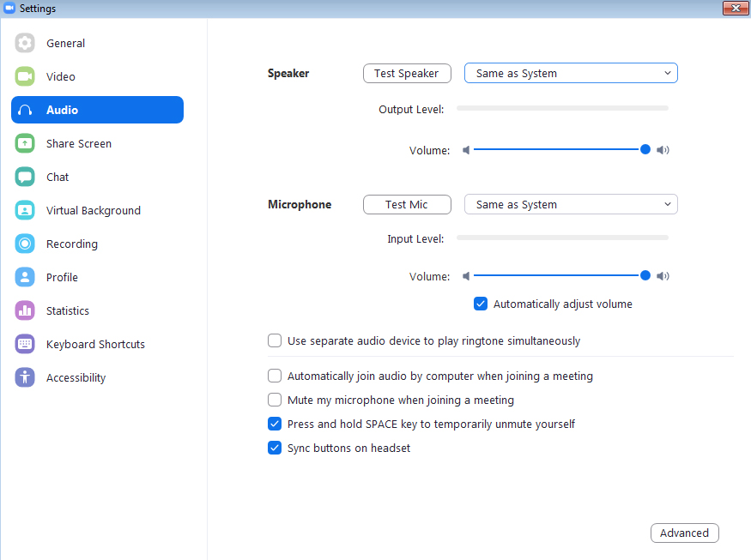The width and height of the screenshot is (751, 560).
Task: Check Mute my microphone when joining
Action: (275, 400)
